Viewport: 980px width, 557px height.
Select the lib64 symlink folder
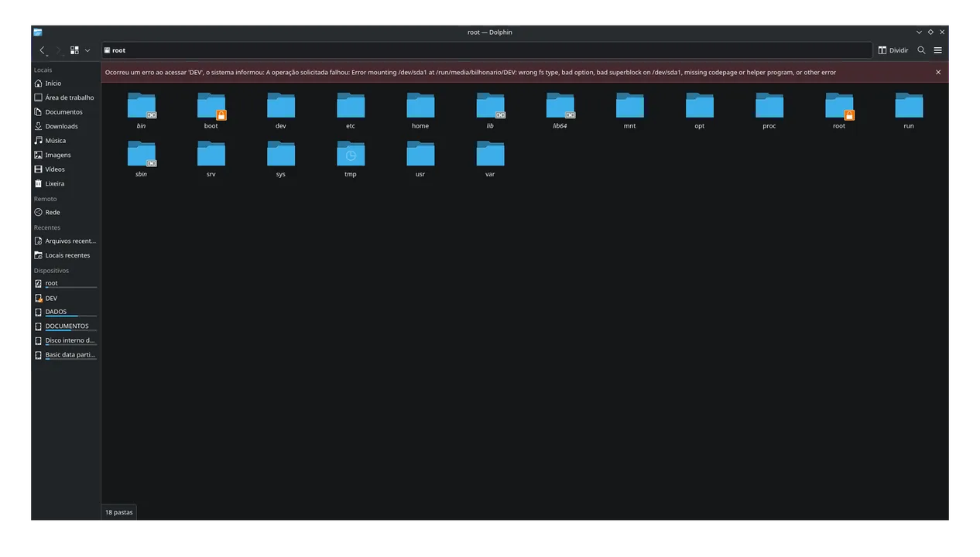pyautogui.click(x=560, y=106)
